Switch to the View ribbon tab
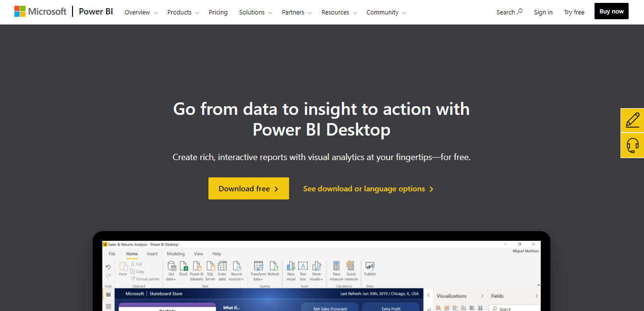This screenshot has width=644, height=311. click(x=198, y=254)
